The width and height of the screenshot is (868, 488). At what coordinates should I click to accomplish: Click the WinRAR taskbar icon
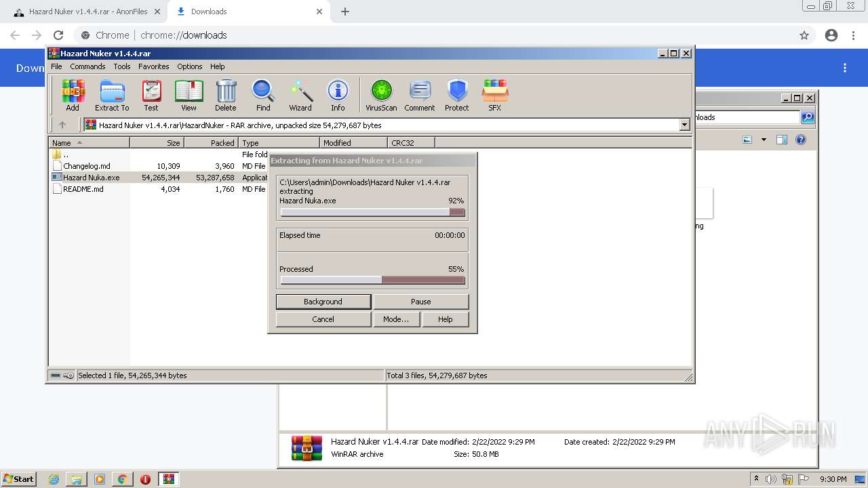(x=169, y=479)
